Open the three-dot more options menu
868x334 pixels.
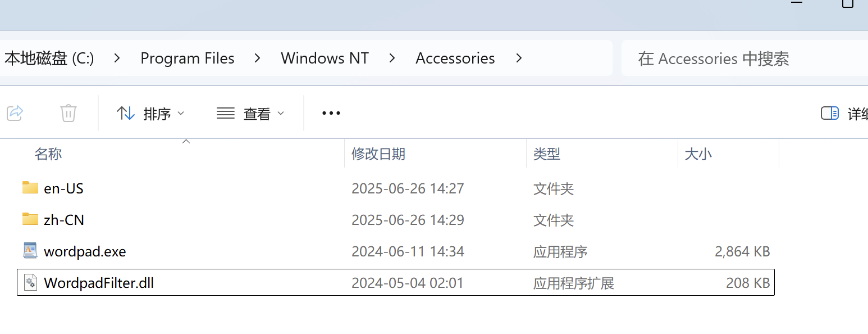tap(331, 114)
